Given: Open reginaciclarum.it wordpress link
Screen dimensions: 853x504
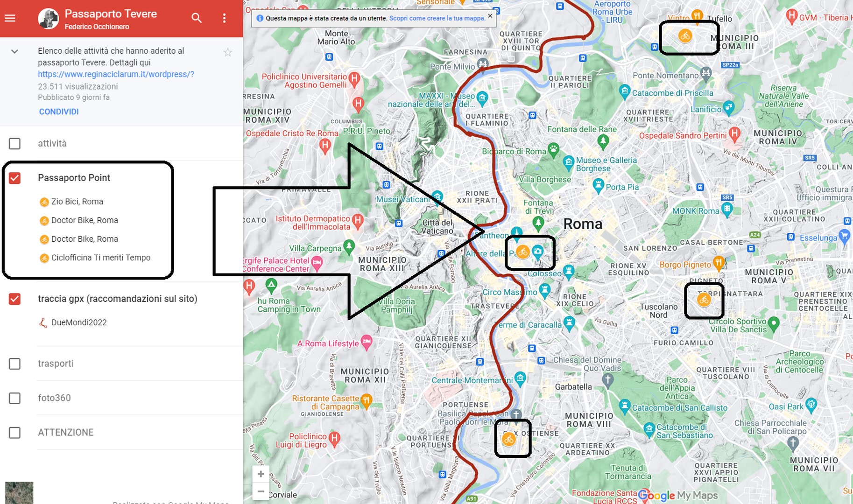Looking at the screenshot, I should tap(116, 74).
